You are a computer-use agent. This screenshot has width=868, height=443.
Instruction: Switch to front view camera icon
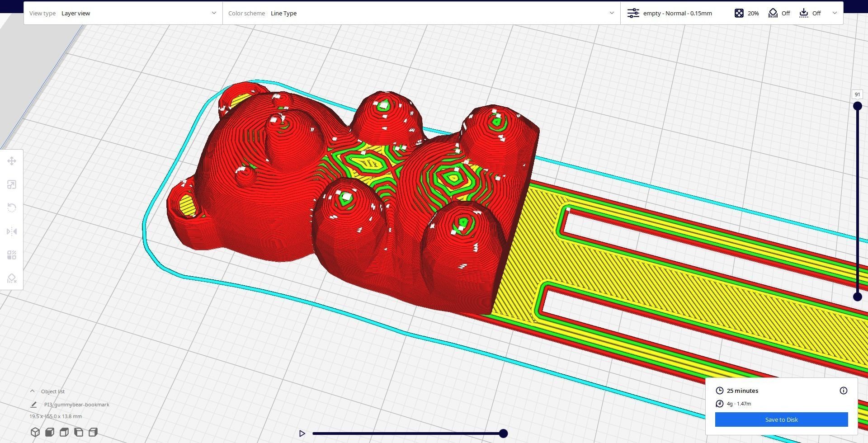pyautogui.click(x=50, y=432)
